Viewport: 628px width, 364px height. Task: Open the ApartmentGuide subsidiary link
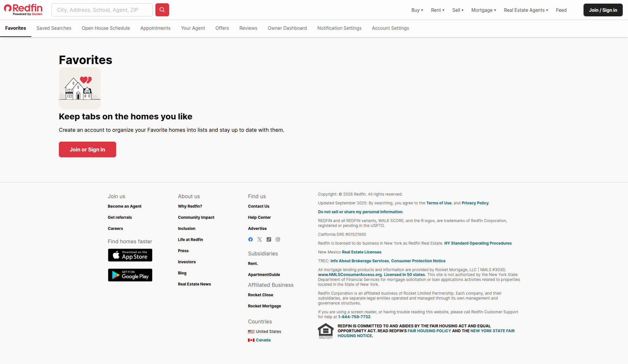tap(264, 275)
